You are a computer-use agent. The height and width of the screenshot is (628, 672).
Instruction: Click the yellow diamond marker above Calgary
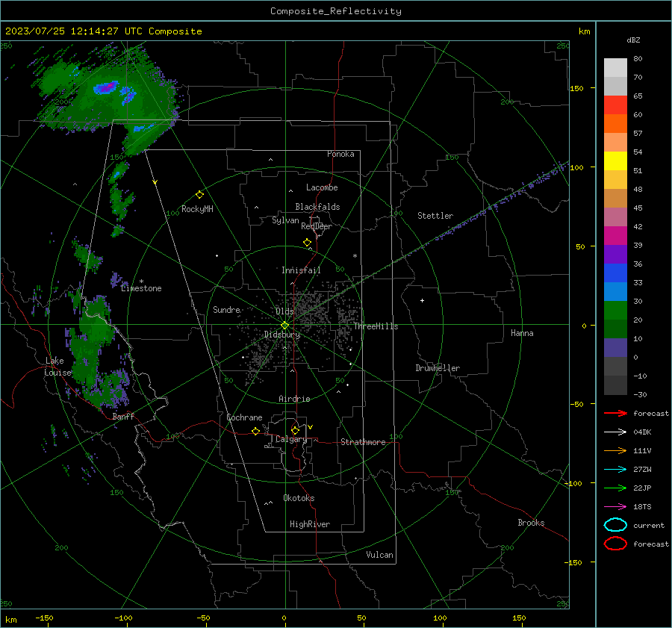(295, 430)
